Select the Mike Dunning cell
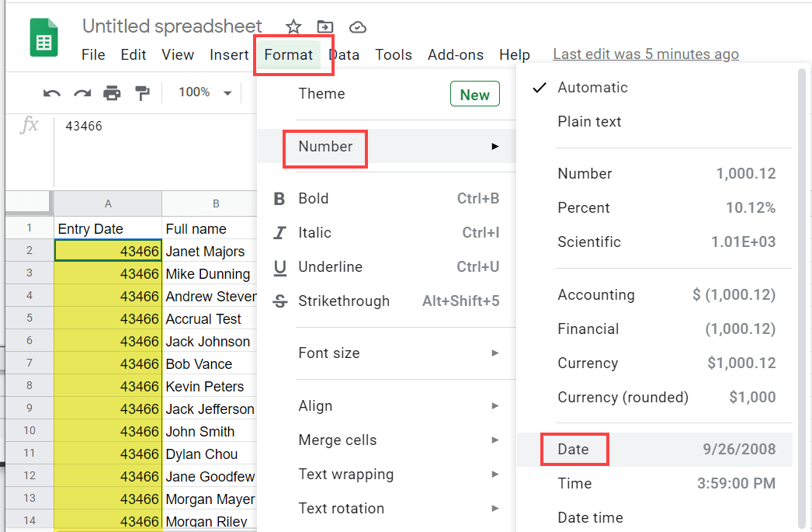 [x=210, y=273]
